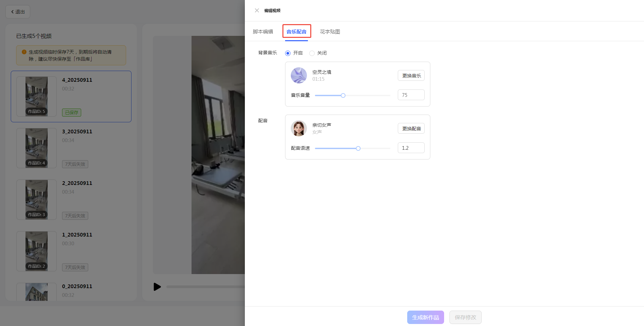Click the title 3_20250911
This screenshot has height=326, width=644.
[77, 132]
